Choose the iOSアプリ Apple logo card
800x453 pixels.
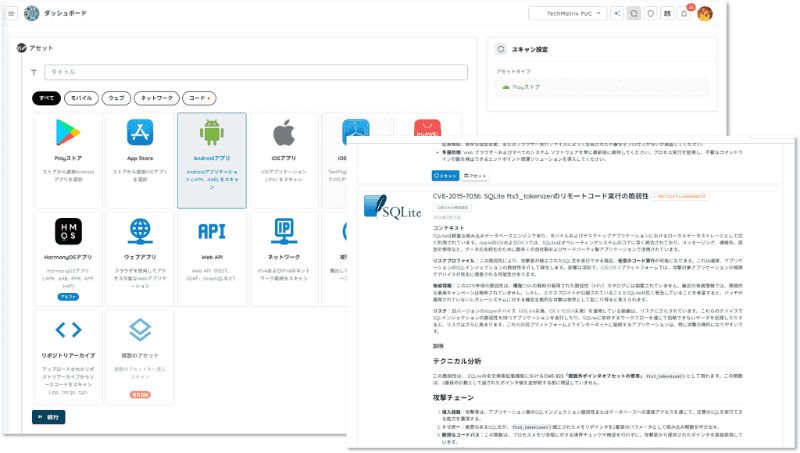click(x=284, y=133)
